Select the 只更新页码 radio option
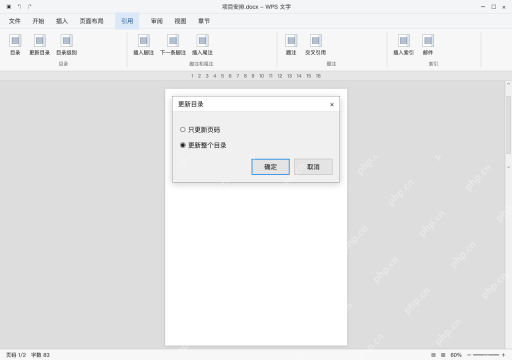 (x=182, y=129)
